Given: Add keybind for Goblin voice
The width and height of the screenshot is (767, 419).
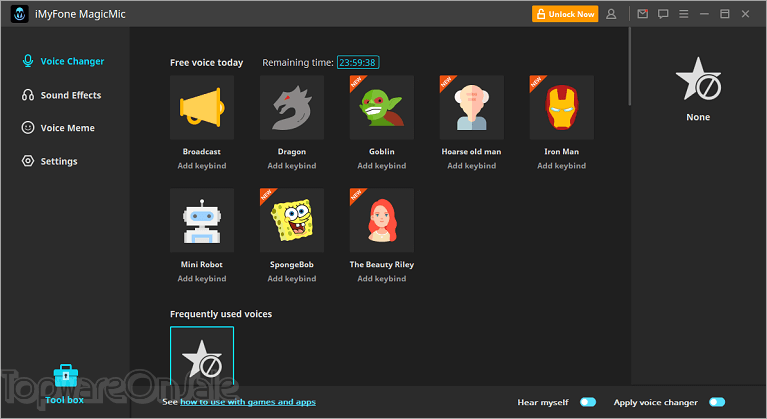Looking at the screenshot, I should pos(382,166).
